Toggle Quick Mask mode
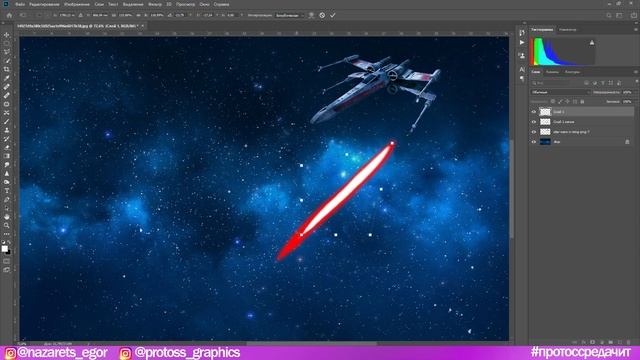Screen dimensions: 640x360 click(x=7, y=261)
